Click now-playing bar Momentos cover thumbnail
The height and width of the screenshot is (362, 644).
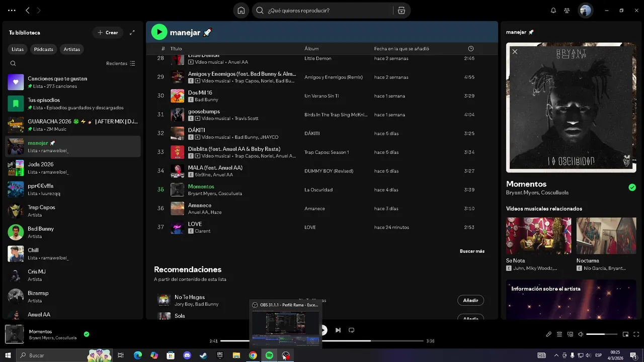click(14, 334)
